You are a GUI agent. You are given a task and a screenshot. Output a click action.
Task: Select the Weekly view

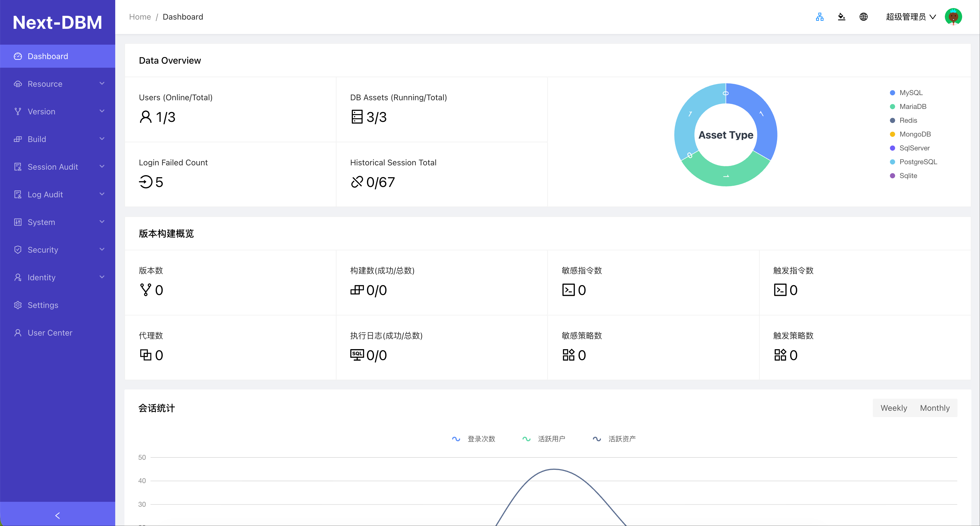click(893, 408)
